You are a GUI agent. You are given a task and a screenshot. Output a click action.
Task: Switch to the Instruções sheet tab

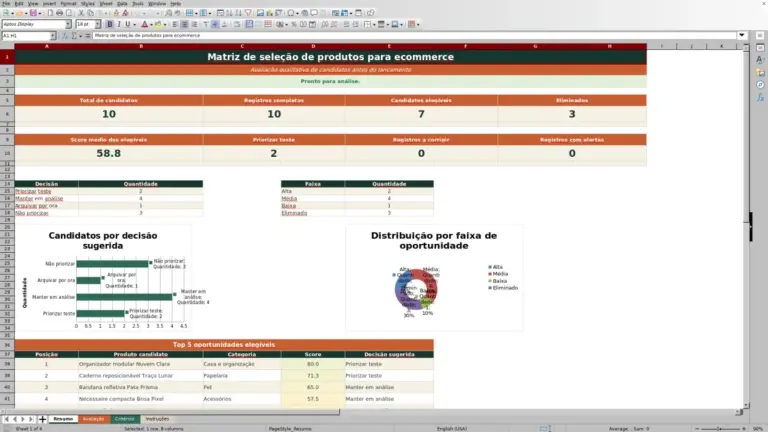pyautogui.click(x=157, y=419)
